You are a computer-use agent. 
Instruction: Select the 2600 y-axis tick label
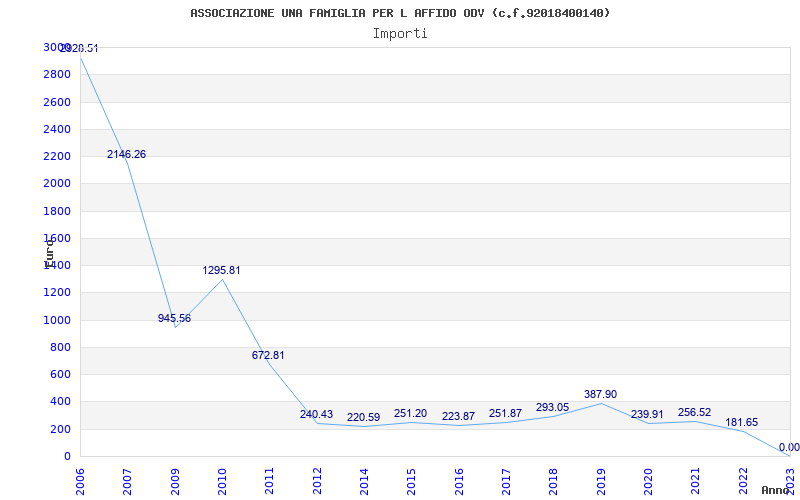click(x=57, y=102)
